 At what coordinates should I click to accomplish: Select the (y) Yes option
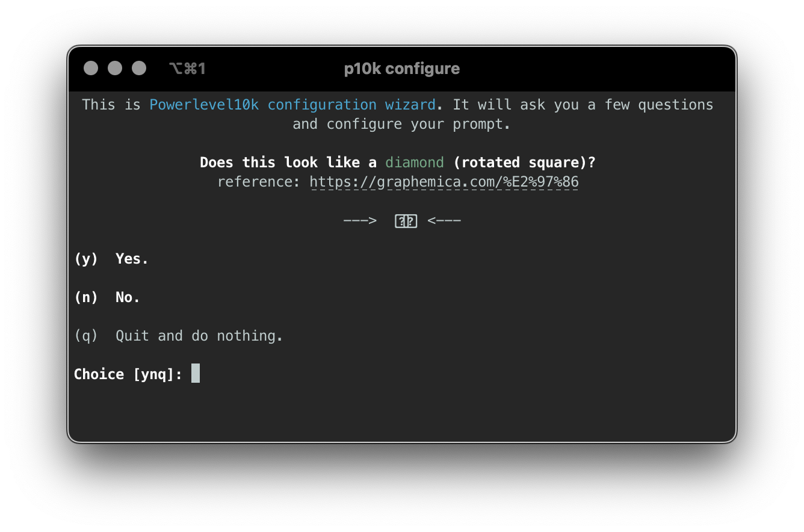111,258
